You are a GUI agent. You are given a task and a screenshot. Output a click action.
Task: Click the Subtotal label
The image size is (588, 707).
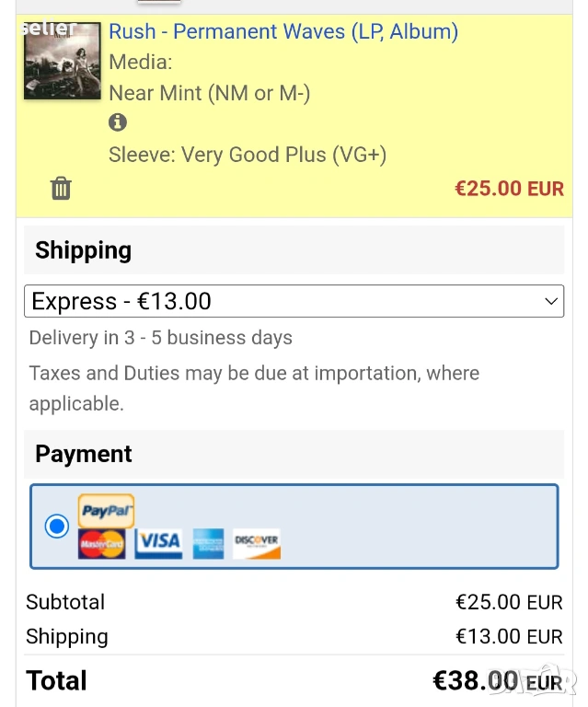pos(65,602)
